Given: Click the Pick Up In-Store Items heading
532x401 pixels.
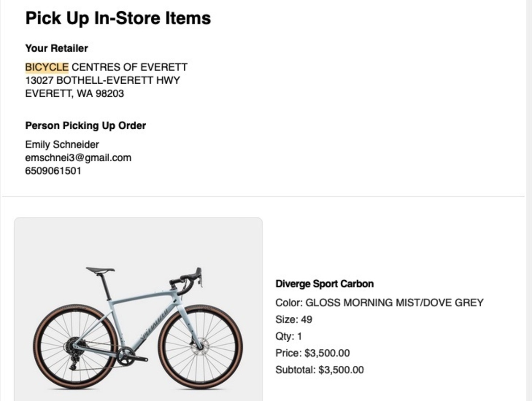Looking at the screenshot, I should click(118, 18).
